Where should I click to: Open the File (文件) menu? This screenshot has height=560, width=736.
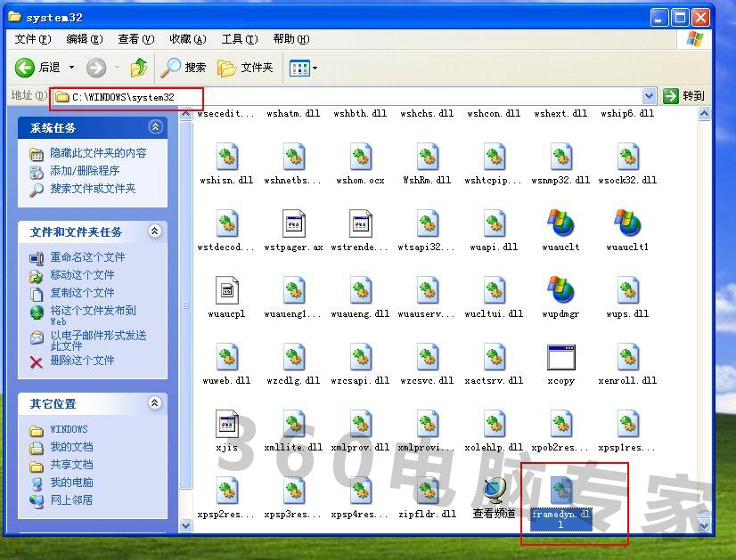[32, 39]
